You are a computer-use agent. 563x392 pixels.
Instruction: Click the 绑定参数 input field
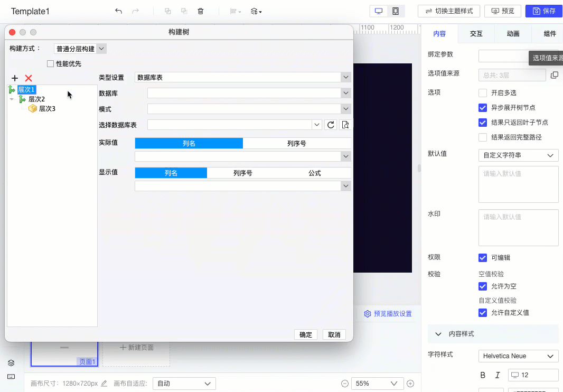coord(518,56)
